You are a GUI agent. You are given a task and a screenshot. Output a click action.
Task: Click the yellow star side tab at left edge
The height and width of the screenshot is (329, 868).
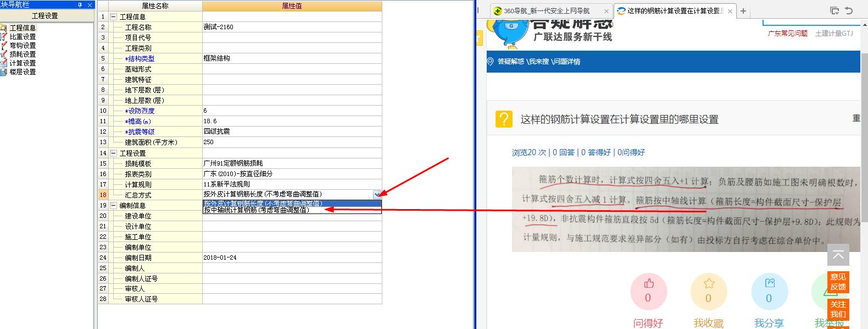(478, 39)
